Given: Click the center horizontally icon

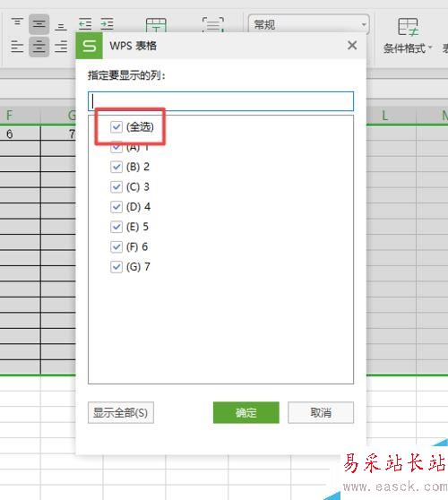Looking at the screenshot, I should (39, 47).
